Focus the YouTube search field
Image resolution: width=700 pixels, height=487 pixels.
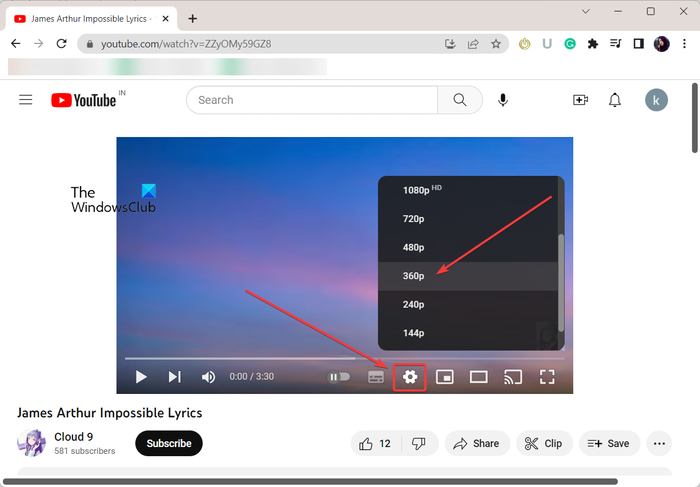coord(312,100)
